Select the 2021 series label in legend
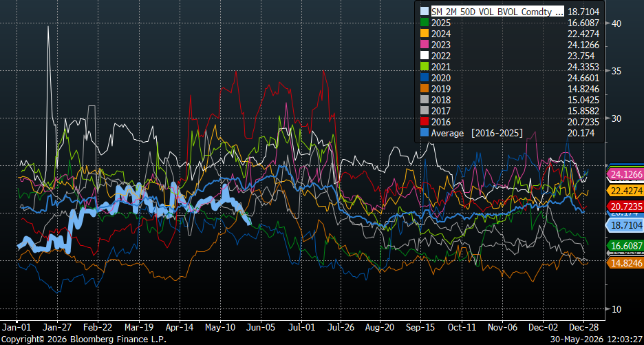Viewport: 644px width, 345px height. click(440, 67)
